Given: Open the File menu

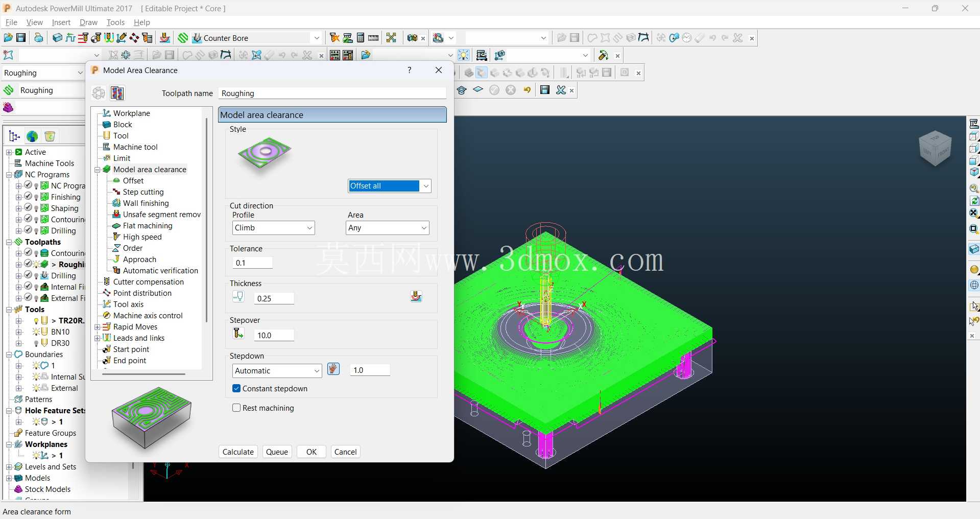Looking at the screenshot, I should (x=11, y=22).
